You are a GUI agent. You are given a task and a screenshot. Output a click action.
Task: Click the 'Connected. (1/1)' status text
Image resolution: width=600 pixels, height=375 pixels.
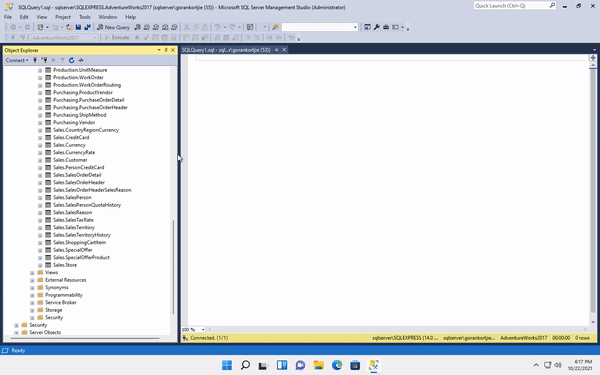tap(209, 338)
